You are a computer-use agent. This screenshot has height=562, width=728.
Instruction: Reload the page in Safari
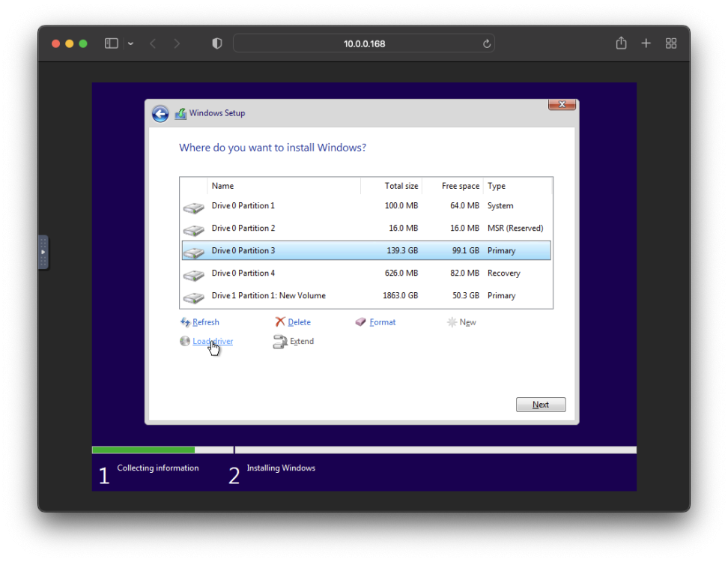[x=487, y=43]
